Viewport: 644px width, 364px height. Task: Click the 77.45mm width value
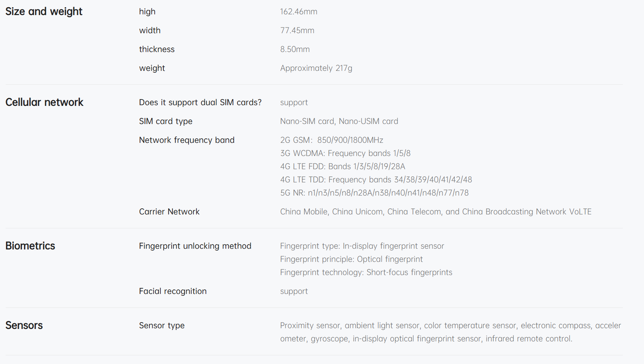[x=297, y=31]
